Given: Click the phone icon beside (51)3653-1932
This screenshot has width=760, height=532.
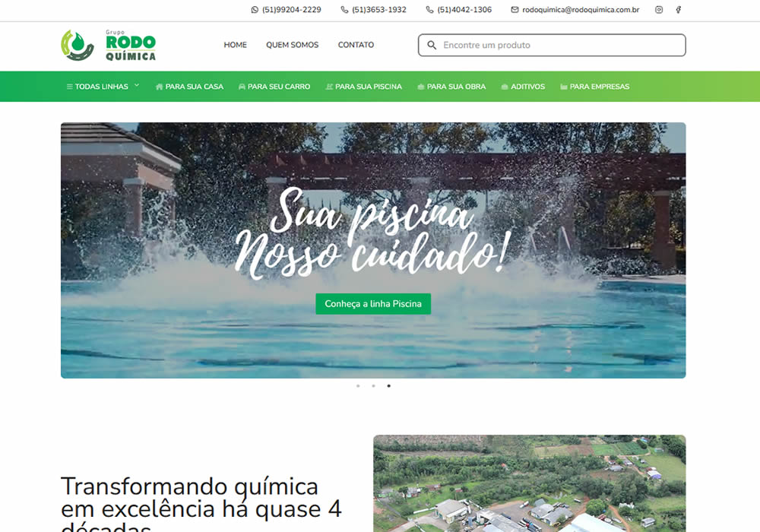Looking at the screenshot, I should pos(344,10).
